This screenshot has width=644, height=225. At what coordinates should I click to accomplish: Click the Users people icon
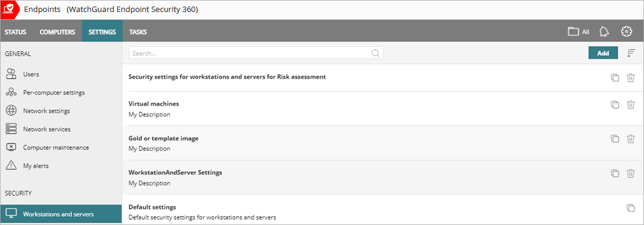point(11,74)
